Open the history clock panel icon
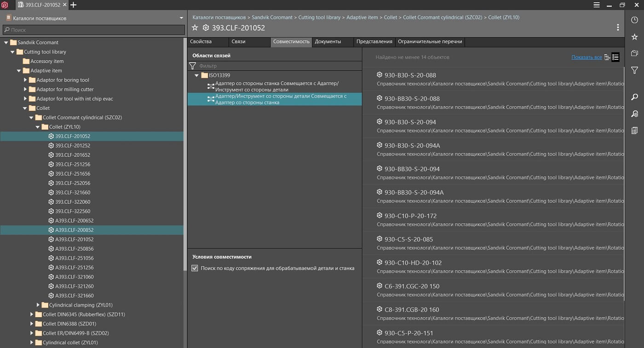644x348 pixels. [634, 20]
